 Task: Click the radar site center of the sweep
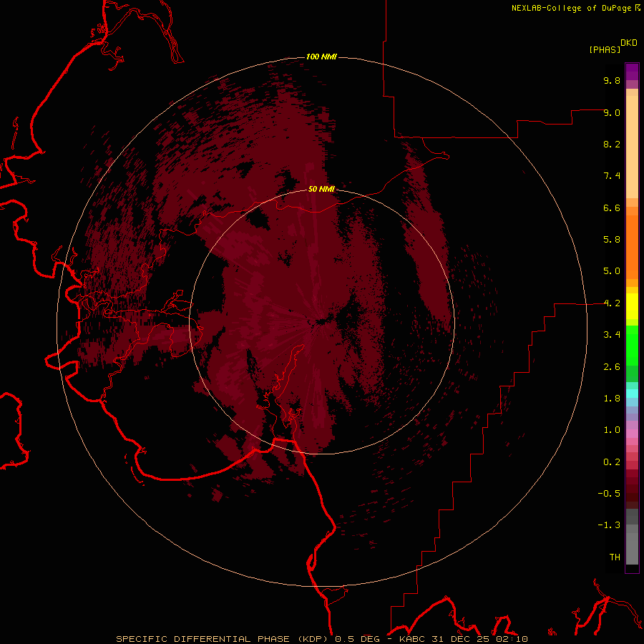coord(321,323)
